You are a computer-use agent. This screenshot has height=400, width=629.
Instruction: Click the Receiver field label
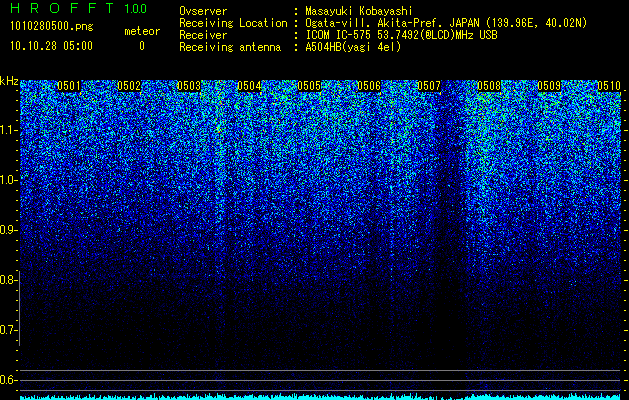click(x=203, y=35)
